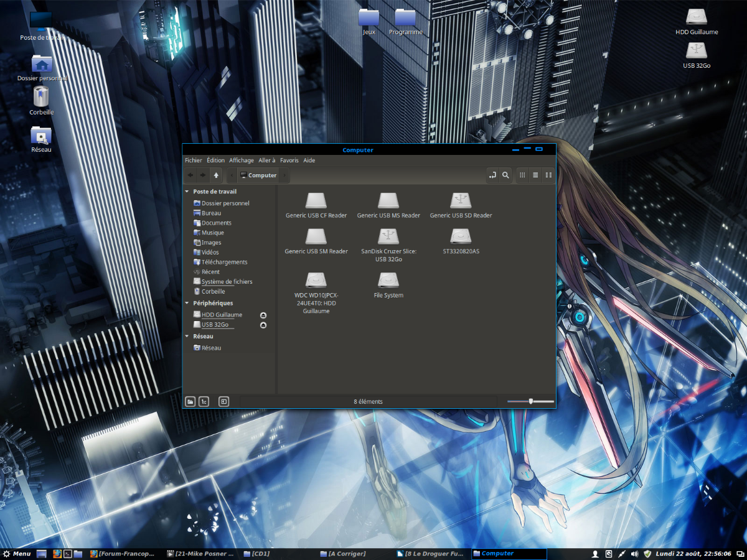Select the Dossier personnel desktop icon
Image resolution: width=747 pixels, height=560 pixels.
(x=42, y=68)
